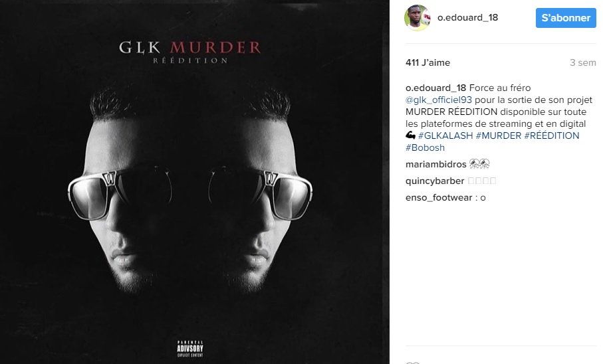The width and height of the screenshot is (603, 364).
Task: Open the 3 sem timestamp permalink
Action: pos(582,62)
